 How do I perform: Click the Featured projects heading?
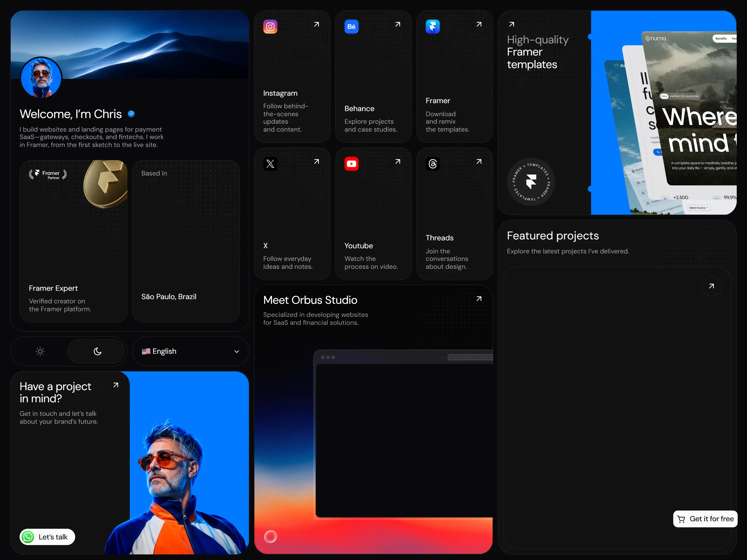coord(553,236)
